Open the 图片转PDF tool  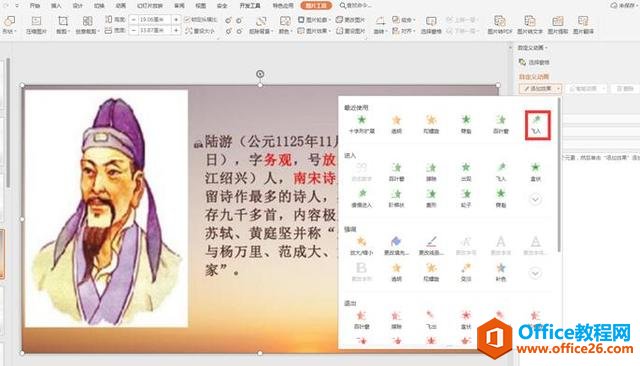tap(500, 25)
